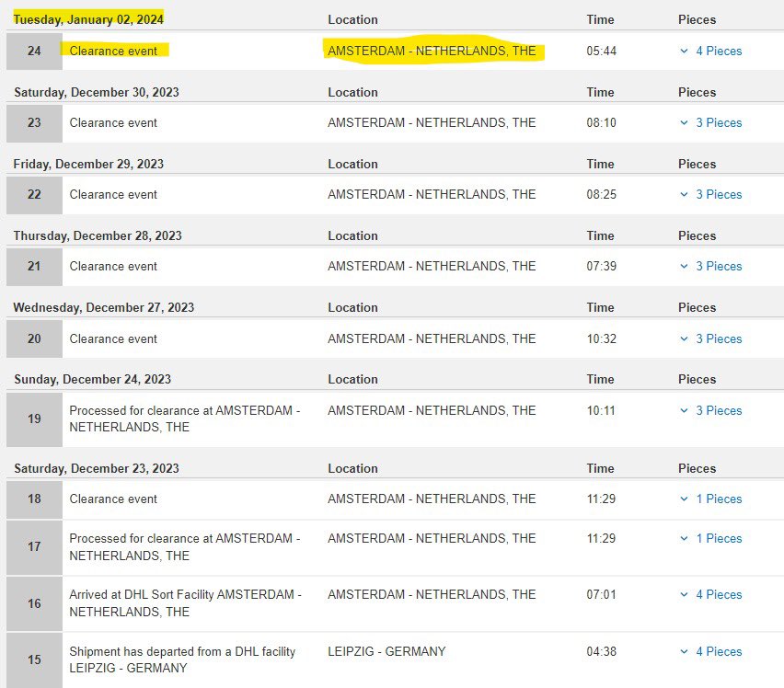This screenshot has height=688, width=784.
Task: Click AMSTERDAM location in row 16
Action: pyautogui.click(x=432, y=594)
